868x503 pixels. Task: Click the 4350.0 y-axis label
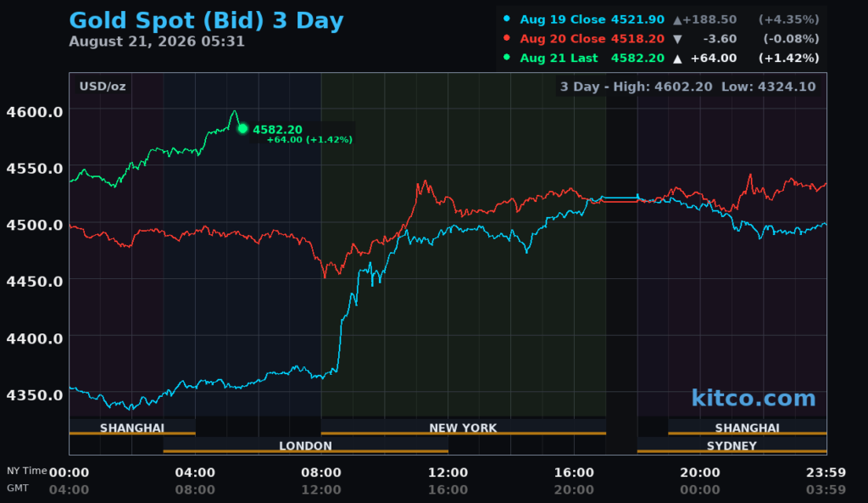click(34, 395)
